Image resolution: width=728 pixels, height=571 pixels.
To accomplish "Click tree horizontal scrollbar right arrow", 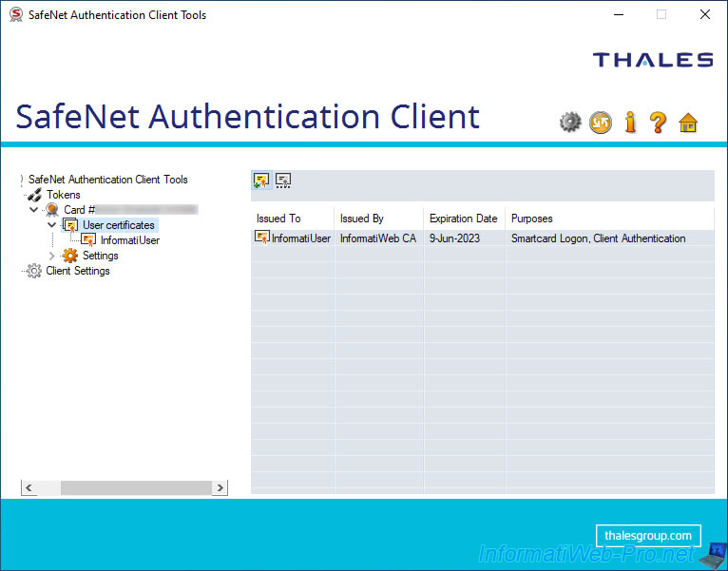I will tap(220, 487).
